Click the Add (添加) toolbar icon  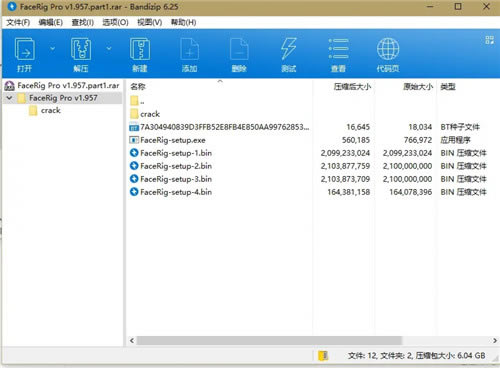[x=189, y=50]
